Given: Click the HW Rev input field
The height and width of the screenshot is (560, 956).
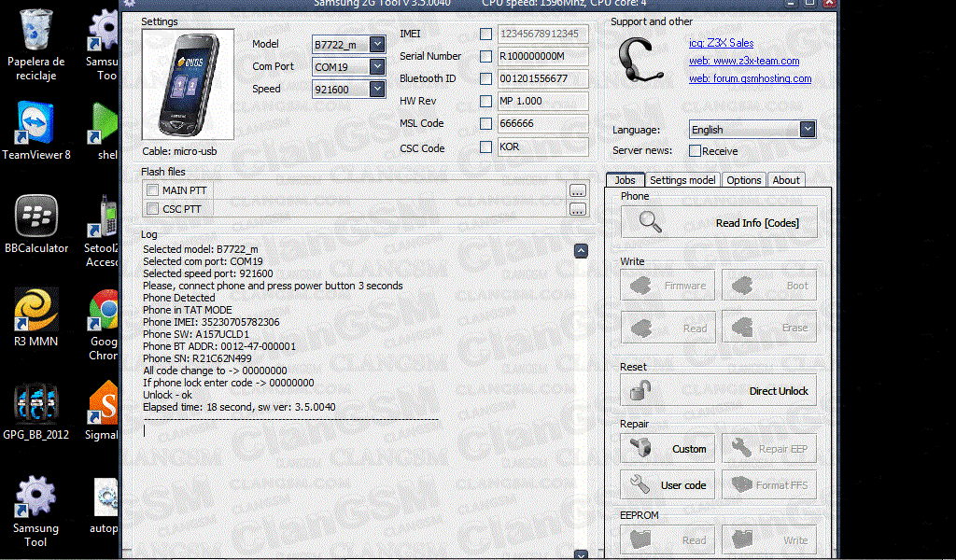Looking at the screenshot, I should [542, 101].
